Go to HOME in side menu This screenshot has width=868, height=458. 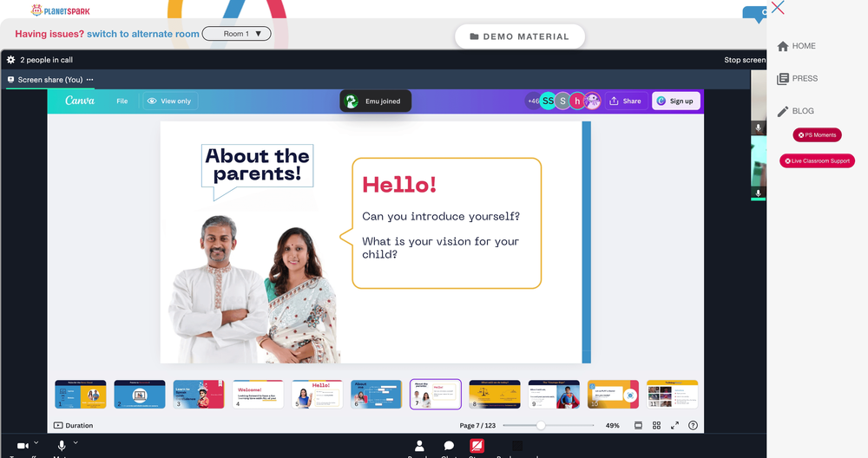tap(797, 46)
